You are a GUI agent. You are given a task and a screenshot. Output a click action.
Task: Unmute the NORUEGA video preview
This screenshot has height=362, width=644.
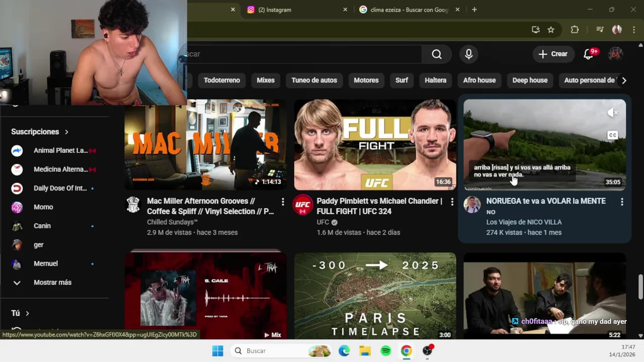tap(612, 113)
